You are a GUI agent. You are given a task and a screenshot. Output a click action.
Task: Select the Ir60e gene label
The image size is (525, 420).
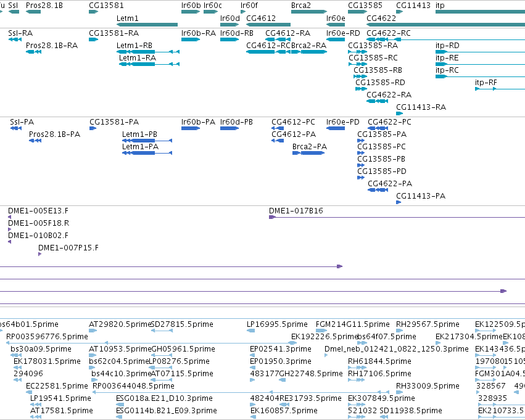336,19
